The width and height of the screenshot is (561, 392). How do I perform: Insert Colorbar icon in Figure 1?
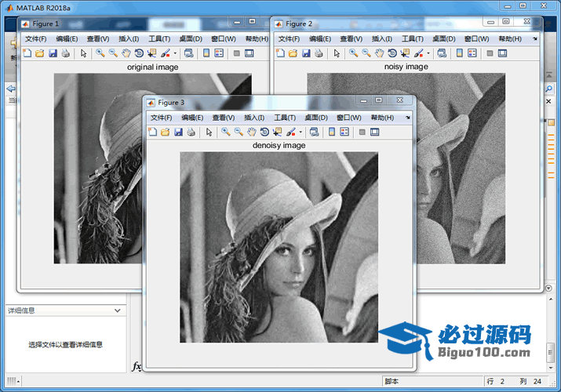(206, 53)
